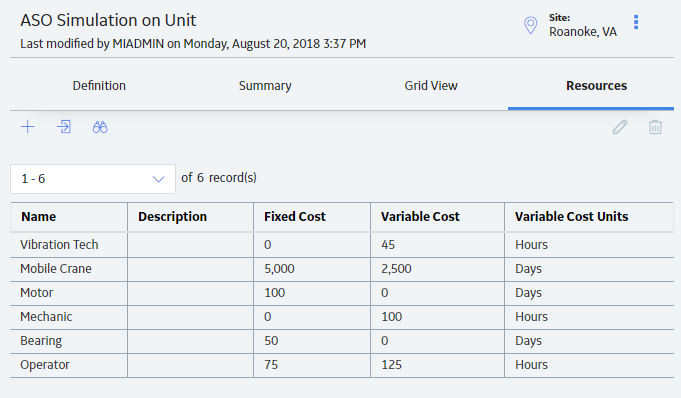The image size is (681, 398).
Task: Select the Mobile Crane resource row
Action: click(x=342, y=269)
